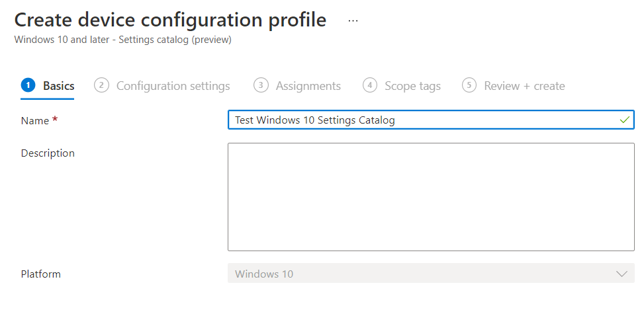Click the step 4 number circle
This screenshot has height=310, width=644.
[x=370, y=85]
